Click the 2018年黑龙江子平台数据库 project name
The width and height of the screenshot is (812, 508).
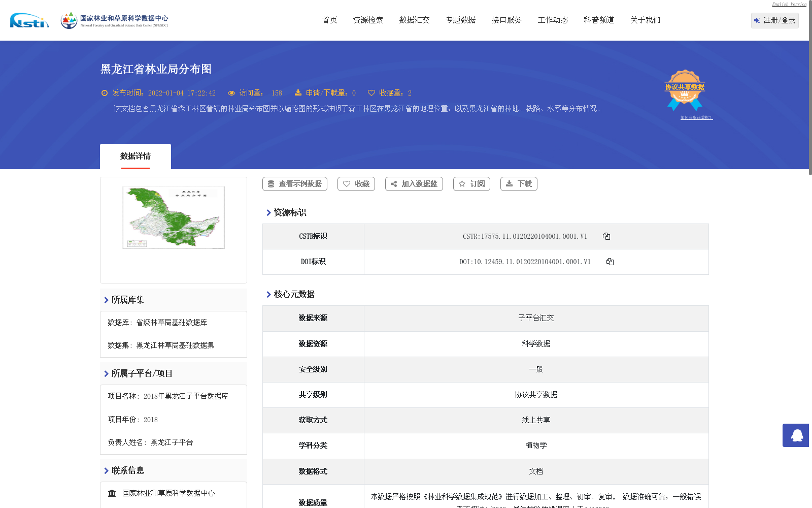pyautogui.click(x=186, y=396)
